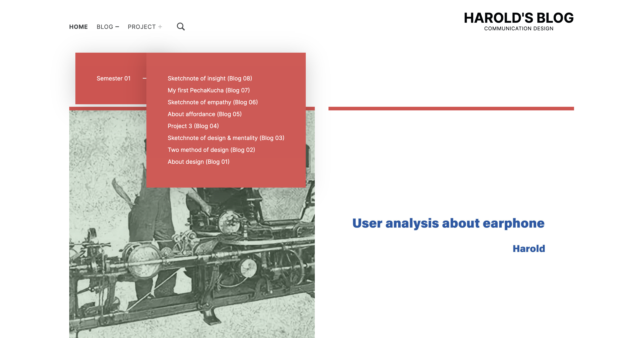
Task: Open Sketchnote of insight (Blog 08)
Action: (x=210, y=78)
